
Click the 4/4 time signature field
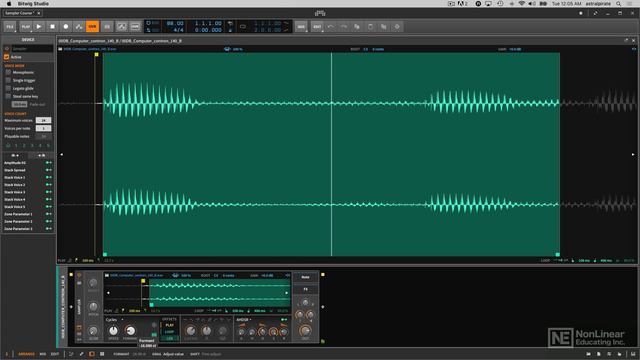click(x=178, y=30)
